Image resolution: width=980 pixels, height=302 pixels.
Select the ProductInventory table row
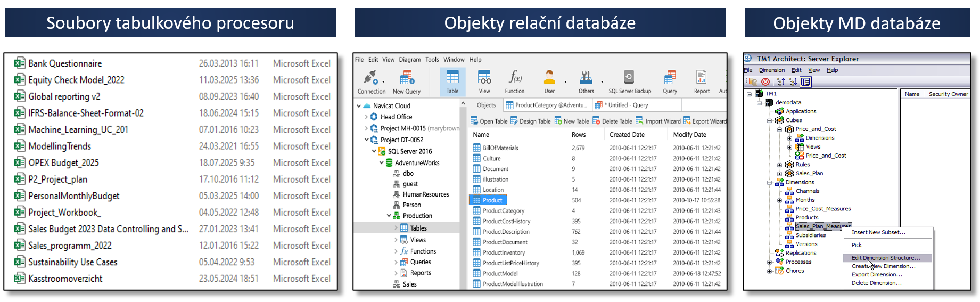(x=504, y=252)
